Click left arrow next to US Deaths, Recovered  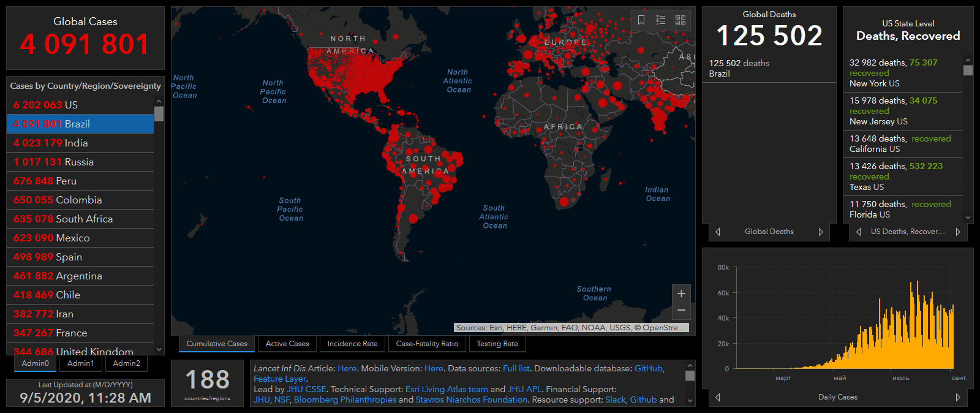pos(859,232)
